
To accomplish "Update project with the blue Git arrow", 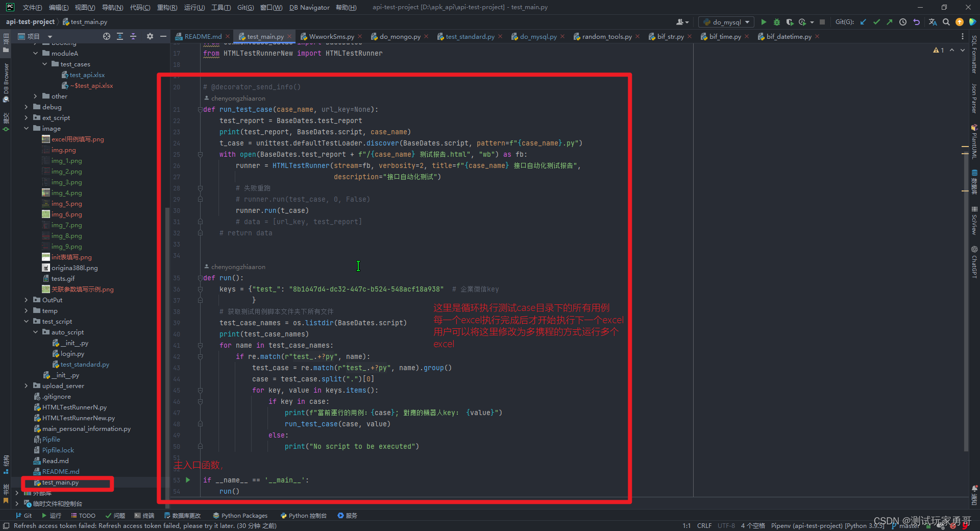I will click(863, 22).
